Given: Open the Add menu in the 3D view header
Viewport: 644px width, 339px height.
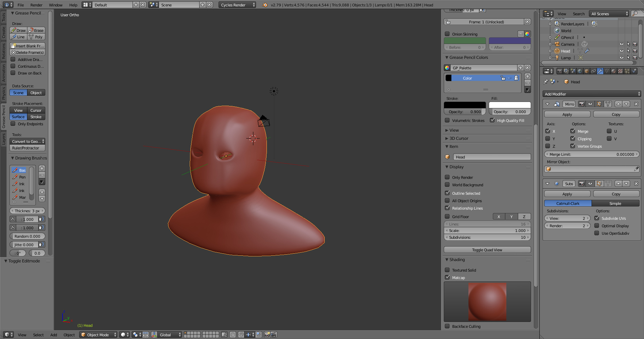Looking at the screenshot, I should coord(53,335).
